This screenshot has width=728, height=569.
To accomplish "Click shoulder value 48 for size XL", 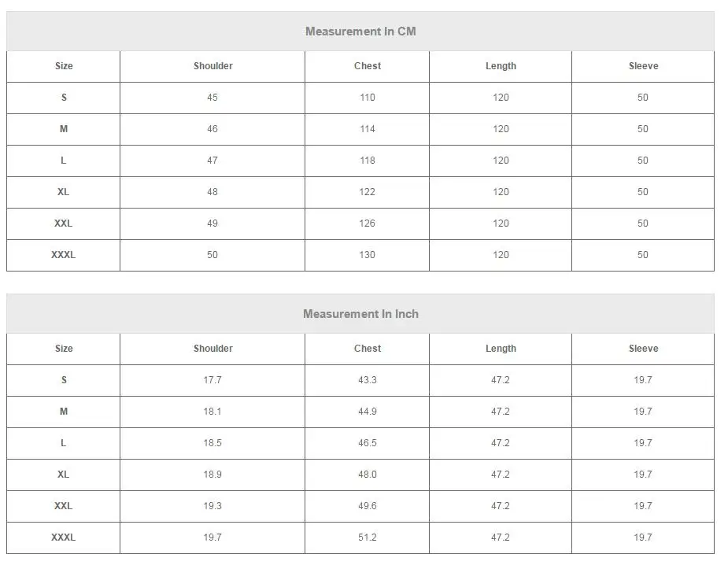I will 212,192.
